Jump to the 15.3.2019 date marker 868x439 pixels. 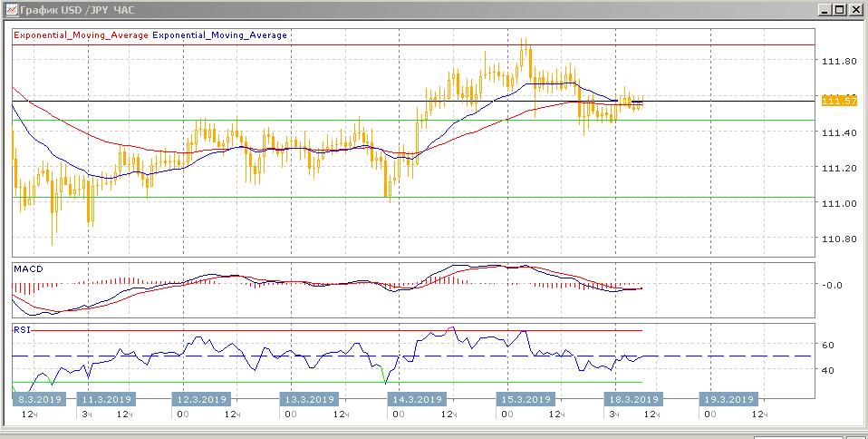[526, 399]
